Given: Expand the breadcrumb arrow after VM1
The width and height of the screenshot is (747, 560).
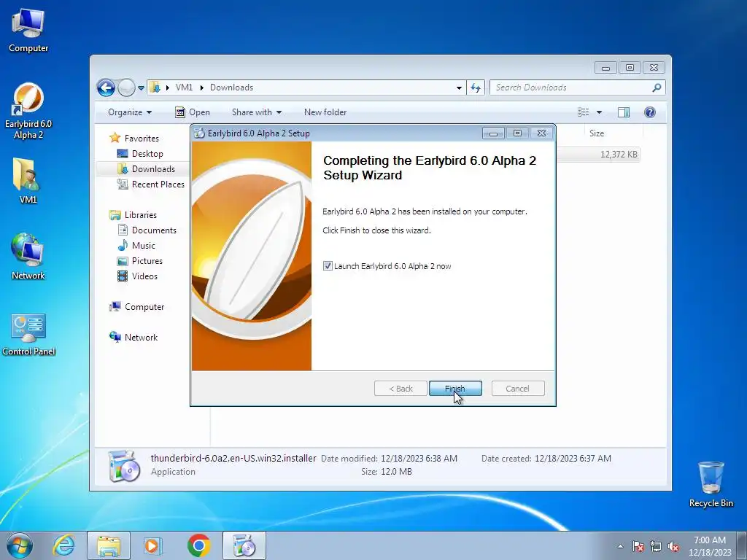Looking at the screenshot, I should tap(201, 87).
